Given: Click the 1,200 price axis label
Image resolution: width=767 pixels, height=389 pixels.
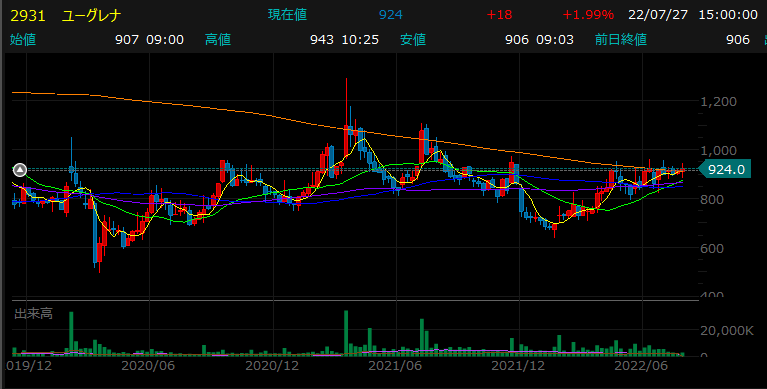Looking at the screenshot, I should [x=719, y=102].
